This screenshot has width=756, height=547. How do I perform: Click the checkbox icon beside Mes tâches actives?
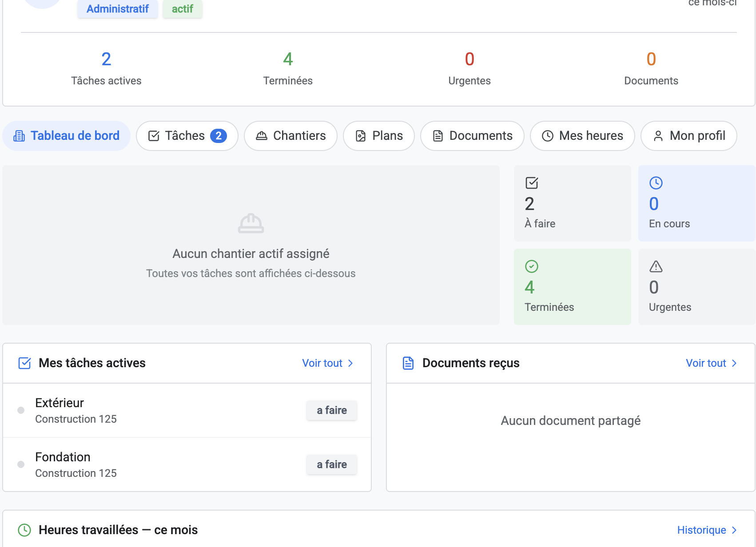click(x=24, y=363)
